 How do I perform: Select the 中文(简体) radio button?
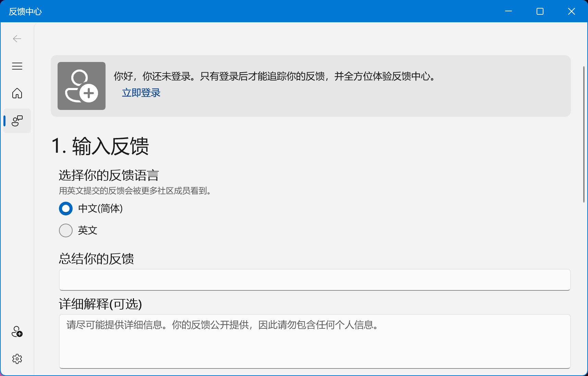click(66, 209)
